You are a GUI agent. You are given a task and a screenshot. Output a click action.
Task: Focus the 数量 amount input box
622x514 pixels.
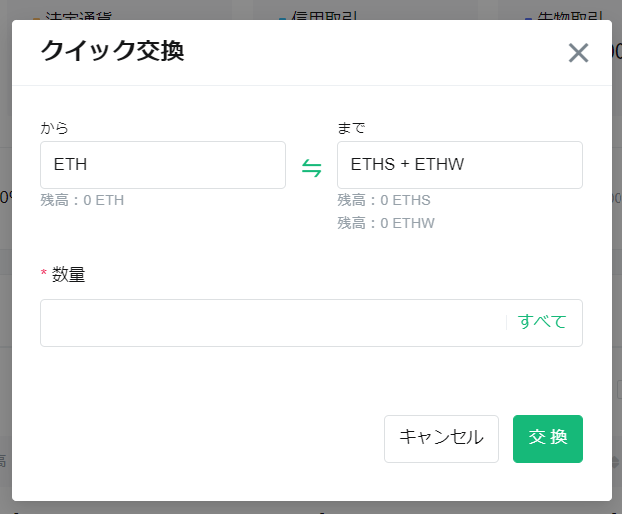coord(272,323)
